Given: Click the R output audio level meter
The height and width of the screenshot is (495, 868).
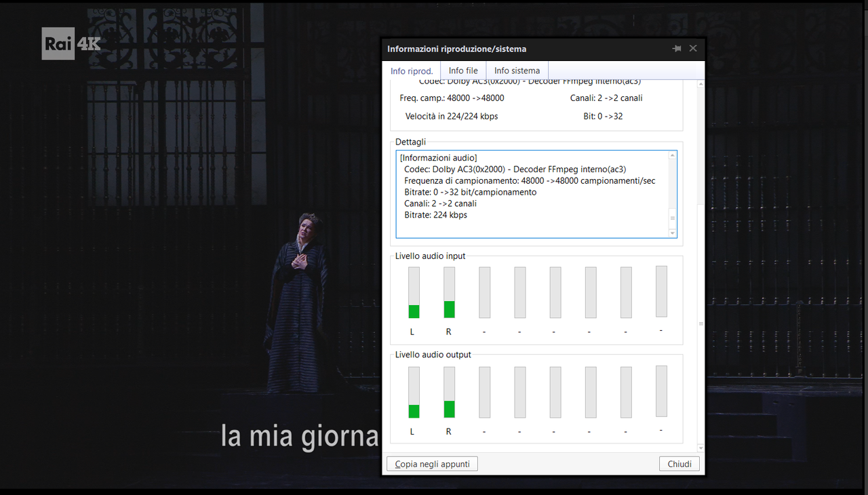Looking at the screenshot, I should click(x=448, y=391).
